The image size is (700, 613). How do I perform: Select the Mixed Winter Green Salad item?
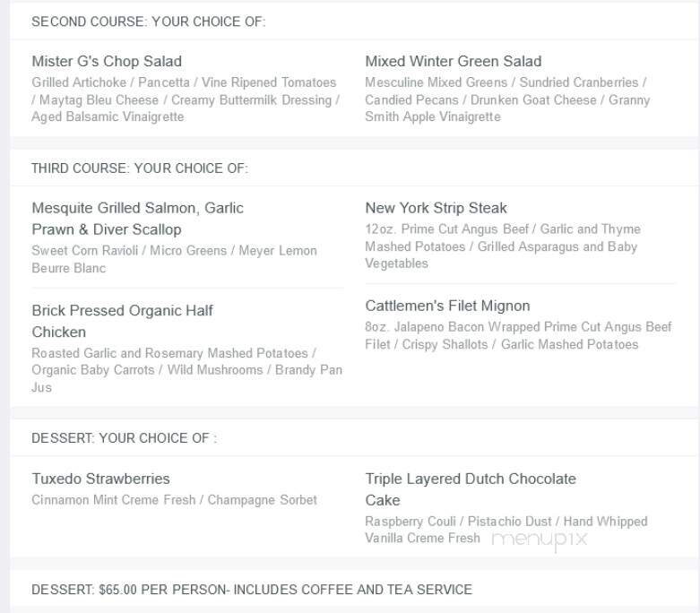pyautogui.click(x=454, y=61)
